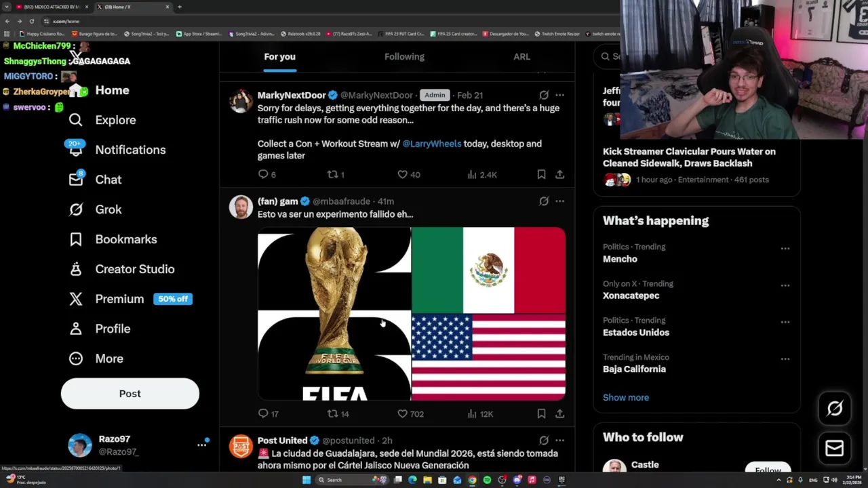This screenshot has height=488, width=868.
Task: Repost MarkyNextDoor's post
Action: [336, 175]
